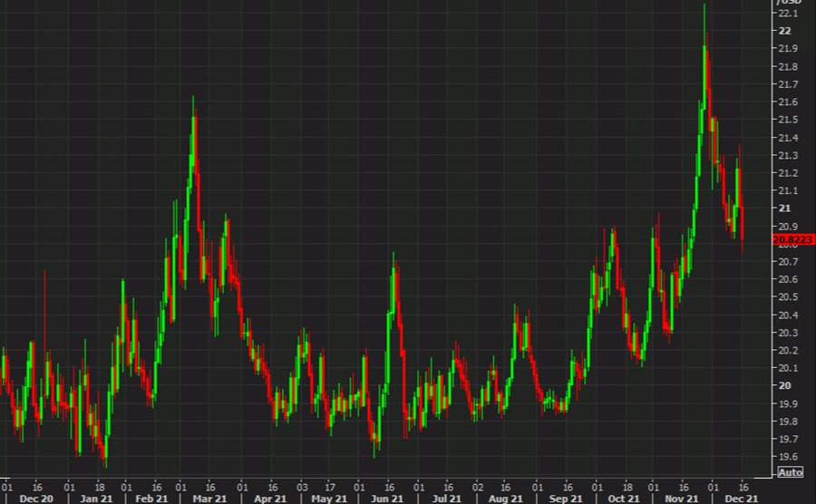The height and width of the screenshot is (504, 816).
Task: Click the Jan 21 month label
Action: click(x=96, y=499)
